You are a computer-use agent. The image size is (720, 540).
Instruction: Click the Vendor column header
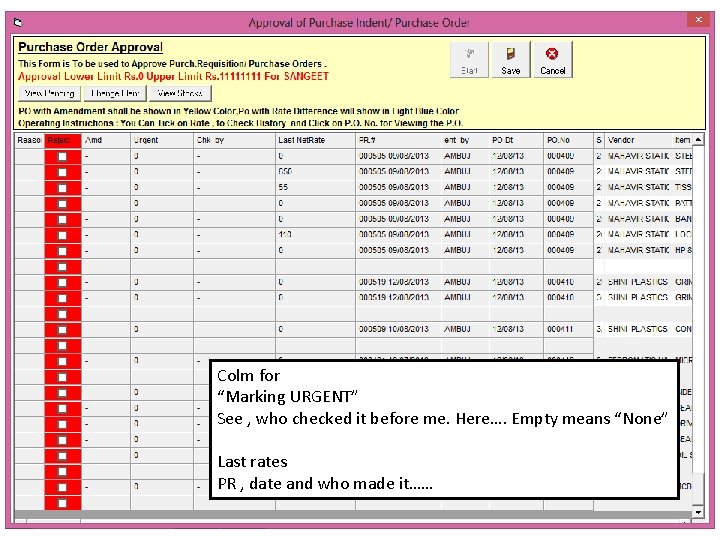coord(639,140)
